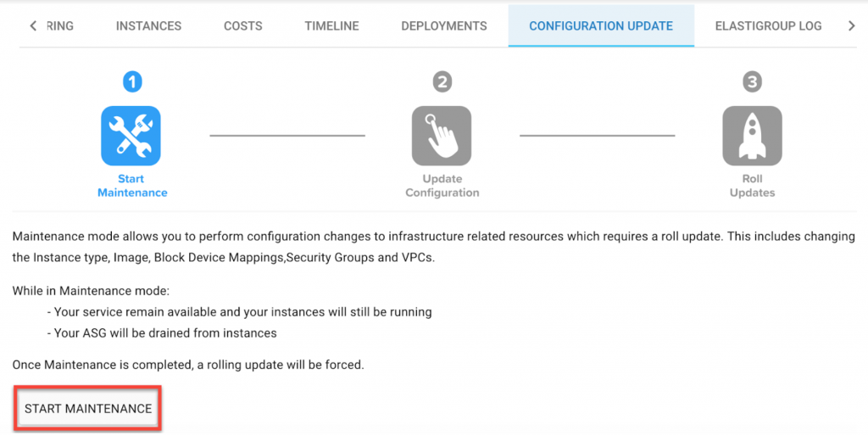This screenshot has width=868, height=435.
Task: Select the step 1 number badge
Action: [x=131, y=82]
